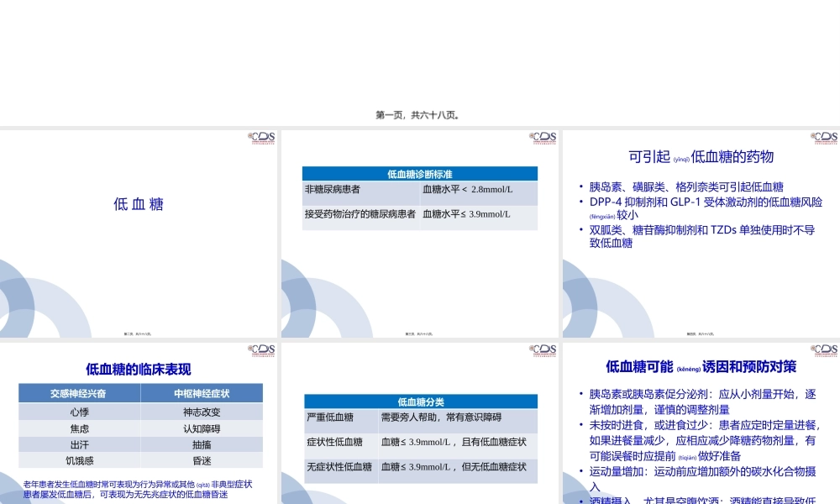
Task: Select the 低血糖 title slide thumbnail
Action: coord(139,231)
